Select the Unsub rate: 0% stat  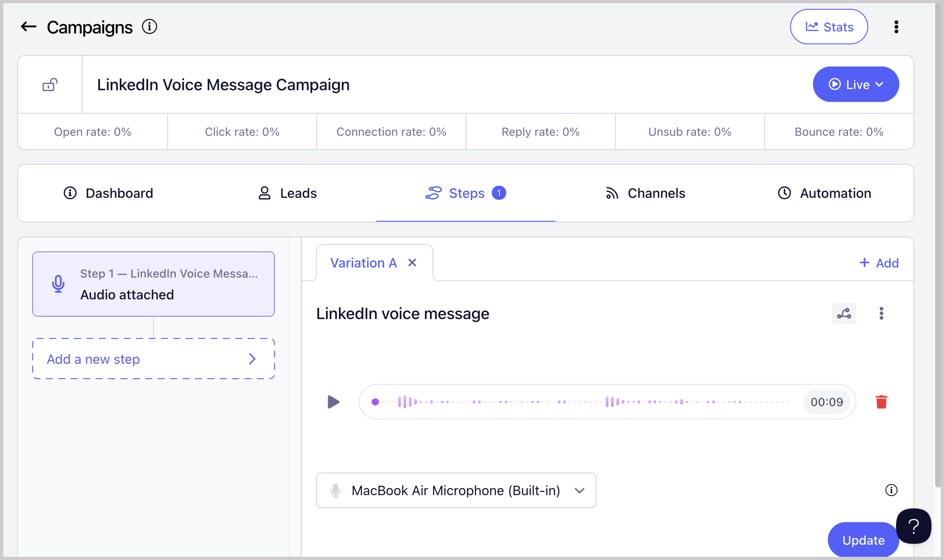(x=690, y=132)
